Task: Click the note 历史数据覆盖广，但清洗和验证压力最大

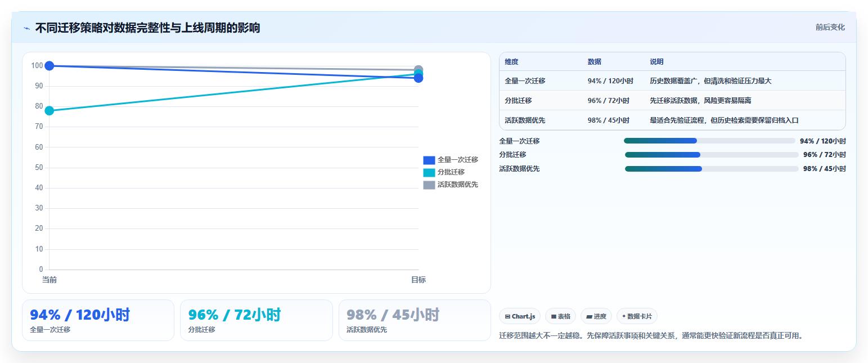Action: coord(710,81)
